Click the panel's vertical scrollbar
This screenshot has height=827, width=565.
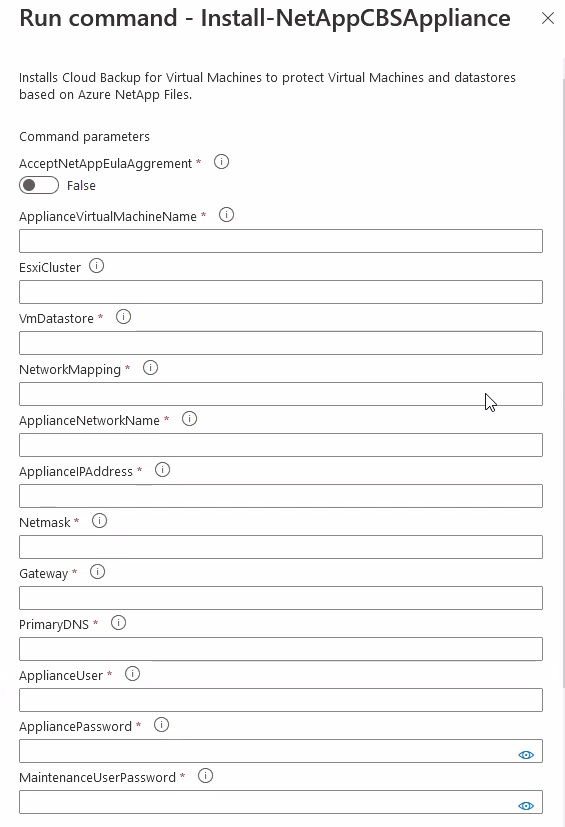[x=561, y=384]
